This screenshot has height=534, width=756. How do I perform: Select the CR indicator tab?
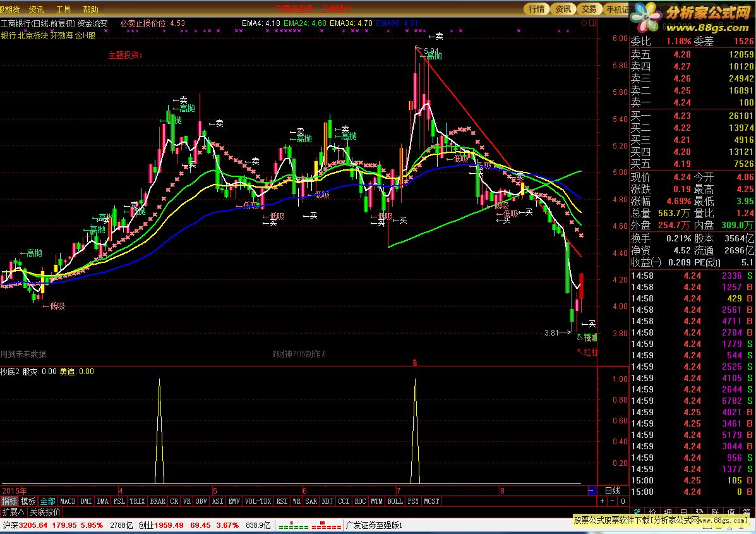(174, 501)
